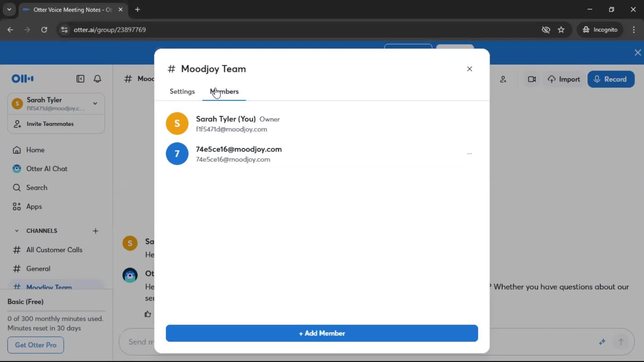644x362 pixels.
Task: Collapse the CHANNELS section chevron
Action: click(x=16, y=231)
